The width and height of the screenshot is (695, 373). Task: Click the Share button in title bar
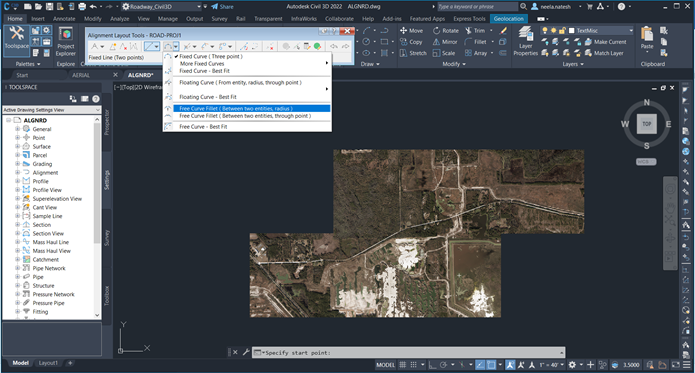tap(223, 6)
